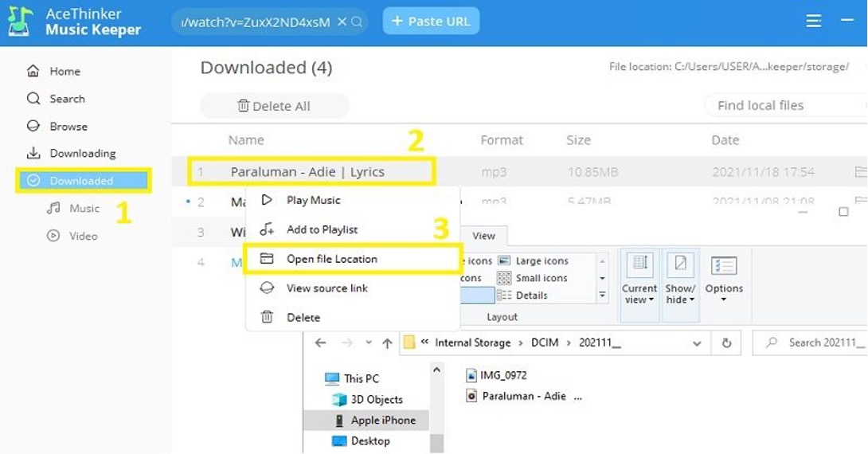Image resolution: width=868 pixels, height=454 pixels.
Task: Open the Browse section
Action: click(57, 126)
